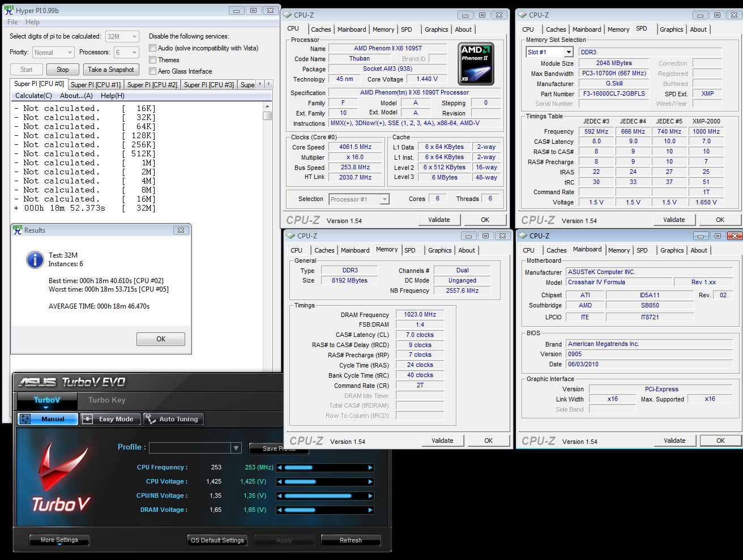Decrease CPU Frequency with left arrow

coord(279,468)
